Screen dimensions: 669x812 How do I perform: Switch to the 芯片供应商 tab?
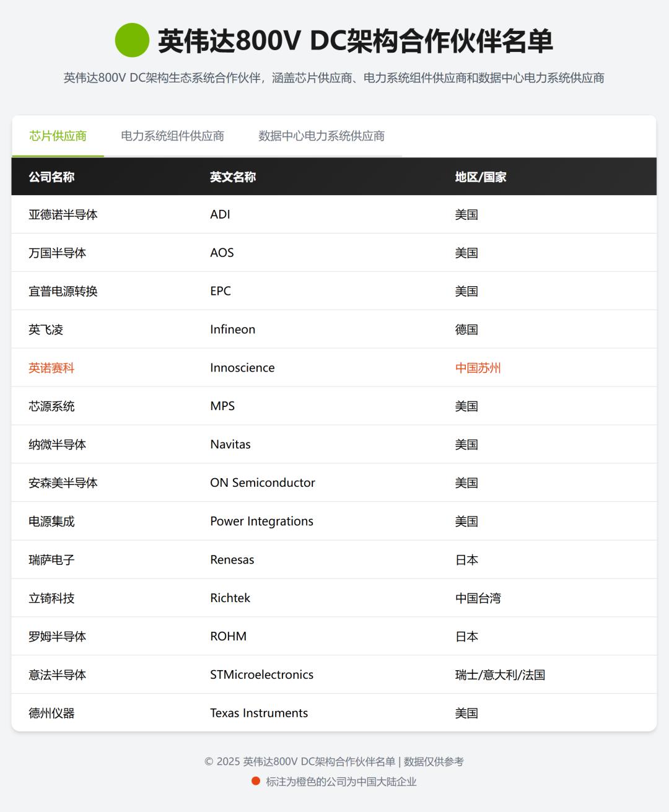click(x=58, y=136)
